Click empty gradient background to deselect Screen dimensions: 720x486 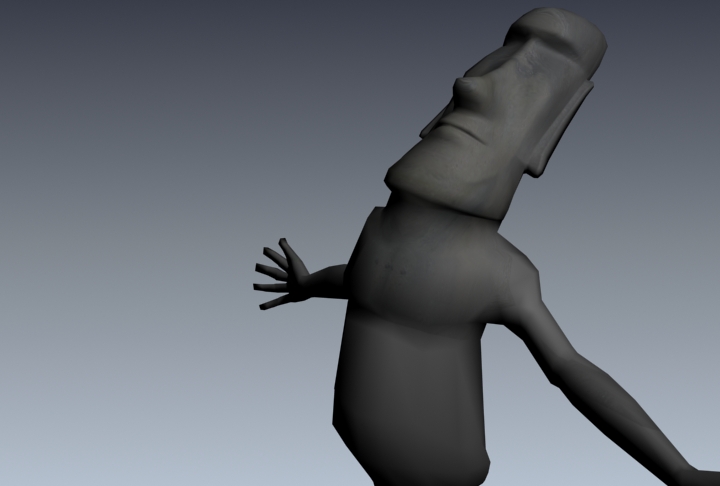(120, 150)
